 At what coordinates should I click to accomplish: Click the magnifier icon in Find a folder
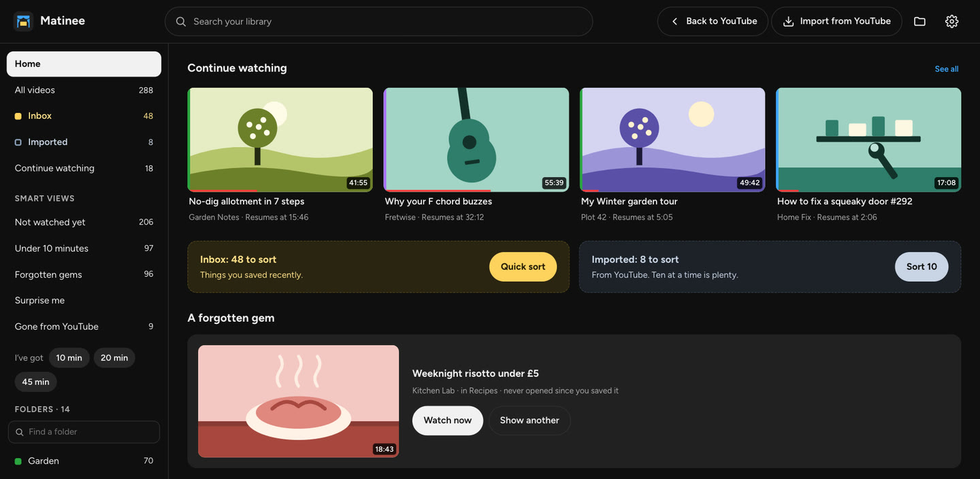[x=19, y=432]
